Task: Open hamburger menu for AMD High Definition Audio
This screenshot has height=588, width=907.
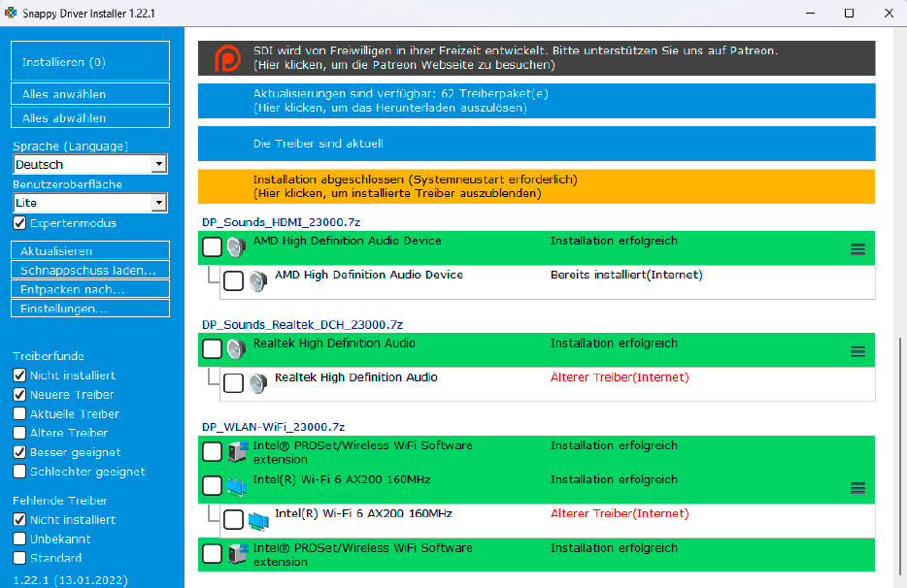Action: (x=857, y=249)
